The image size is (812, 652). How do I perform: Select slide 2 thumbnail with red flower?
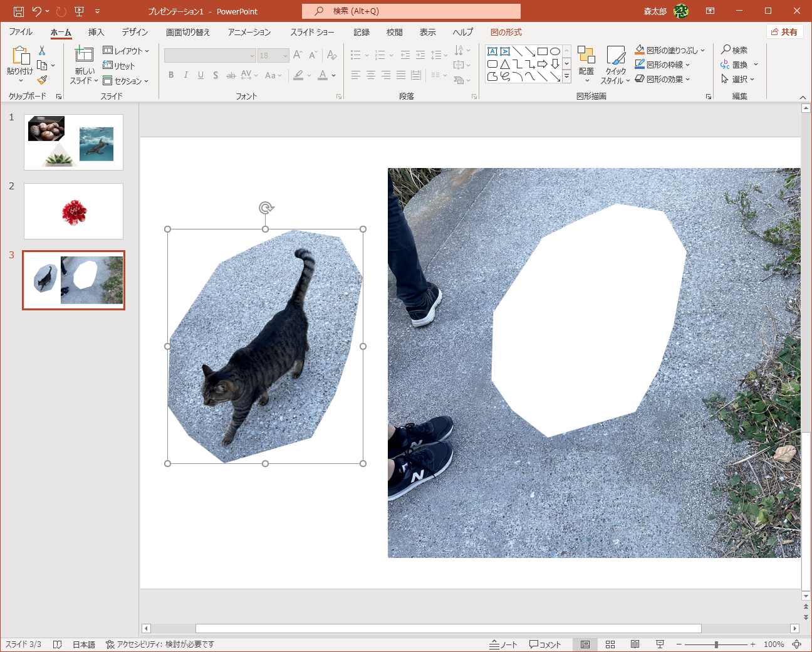pos(73,211)
